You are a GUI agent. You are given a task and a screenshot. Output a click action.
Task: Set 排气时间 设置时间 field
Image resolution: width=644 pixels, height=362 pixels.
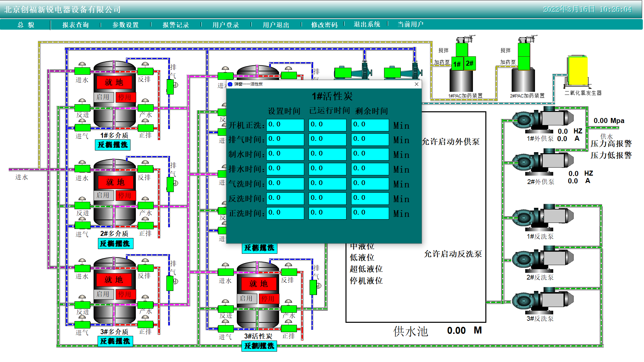click(x=285, y=139)
